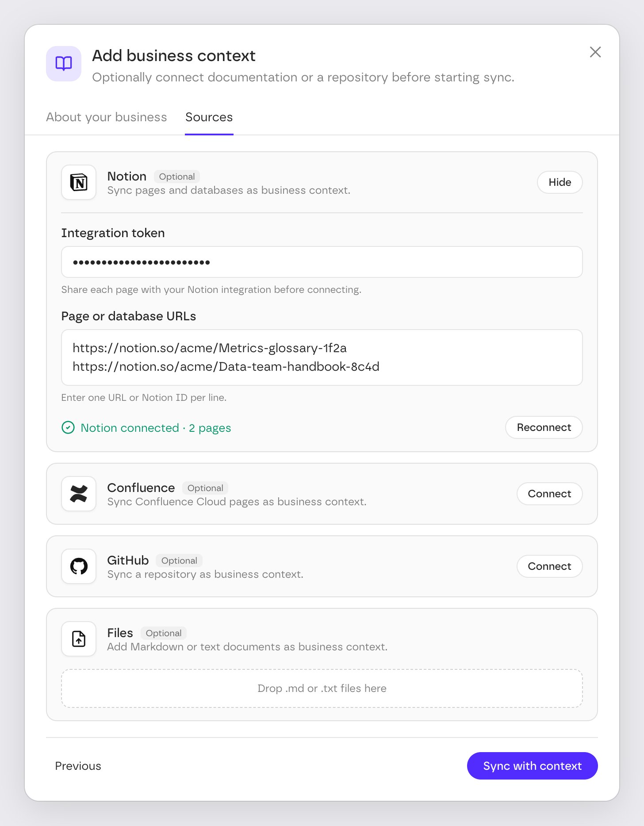The image size is (644, 826).
Task: Click the Page or database URLs label
Action: coord(129,316)
